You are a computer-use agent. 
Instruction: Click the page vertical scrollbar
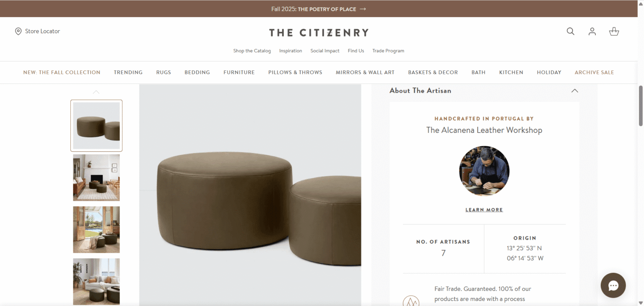click(x=640, y=106)
